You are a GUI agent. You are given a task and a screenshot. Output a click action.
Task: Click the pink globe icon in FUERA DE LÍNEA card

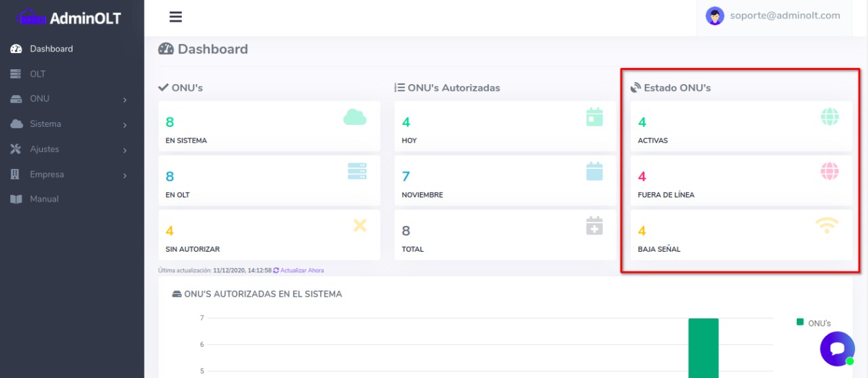pos(829,171)
